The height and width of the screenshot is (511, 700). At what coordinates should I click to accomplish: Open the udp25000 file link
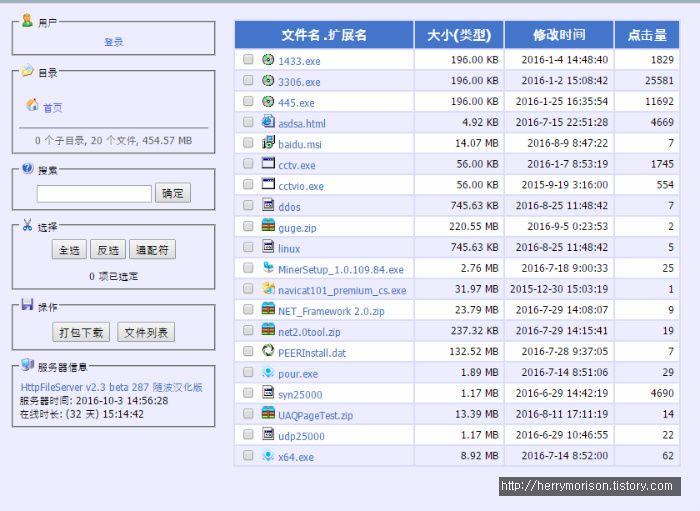(301, 436)
